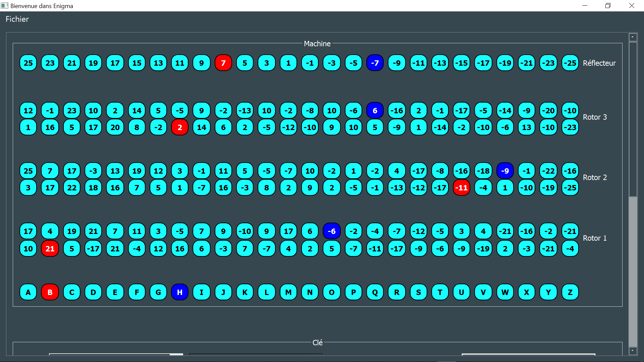Select the blue -7 cell in the Réflecteur row
This screenshot has width=644, height=362.
[375, 63]
